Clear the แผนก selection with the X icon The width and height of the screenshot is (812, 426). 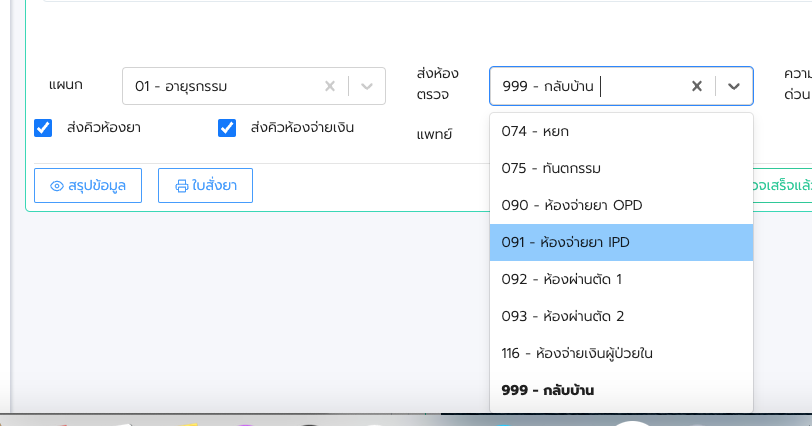tap(330, 86)
